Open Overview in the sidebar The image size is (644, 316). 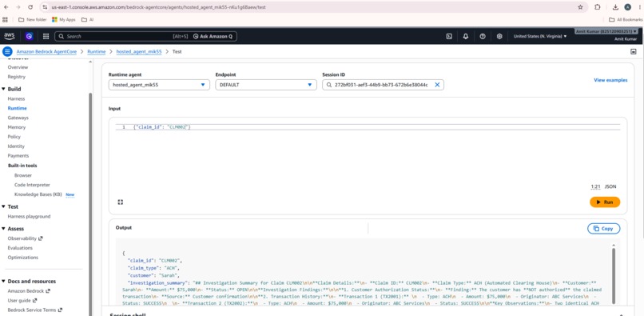pos(18,67)
